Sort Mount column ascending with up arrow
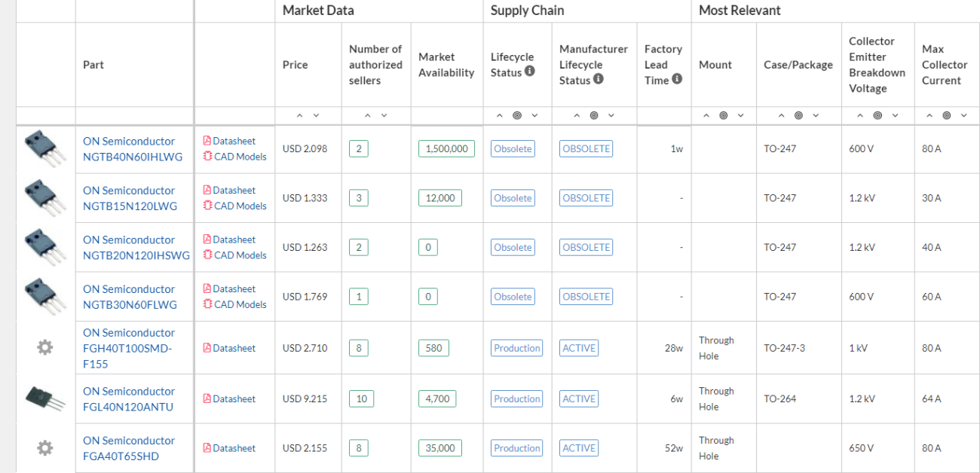Viewport: 980px width, 473px height. [706, 115]
